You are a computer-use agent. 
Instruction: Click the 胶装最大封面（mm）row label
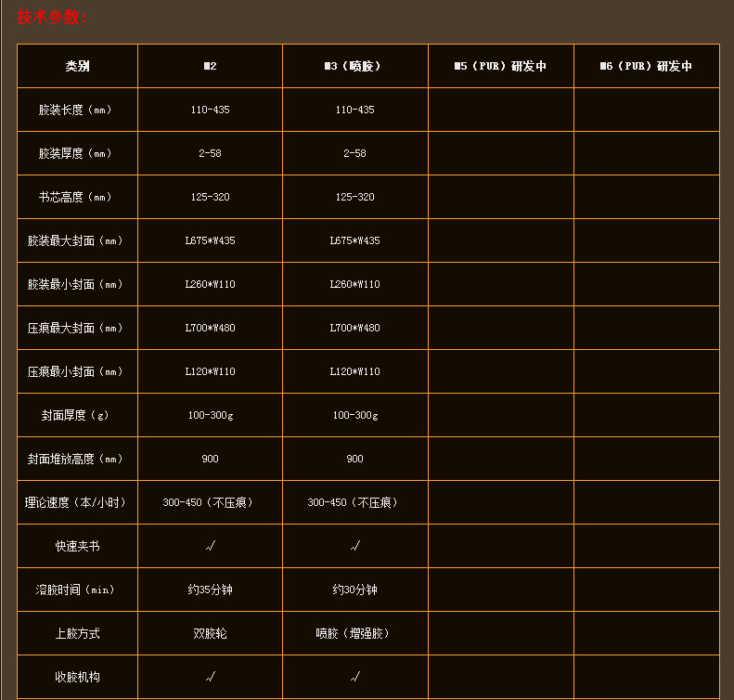point(76,240)
